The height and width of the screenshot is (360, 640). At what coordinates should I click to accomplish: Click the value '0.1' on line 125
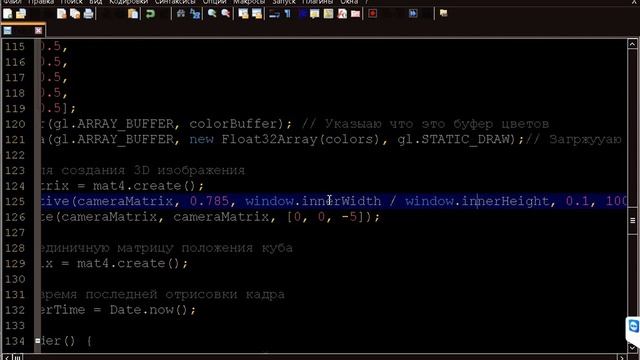[x=578, y=201]
